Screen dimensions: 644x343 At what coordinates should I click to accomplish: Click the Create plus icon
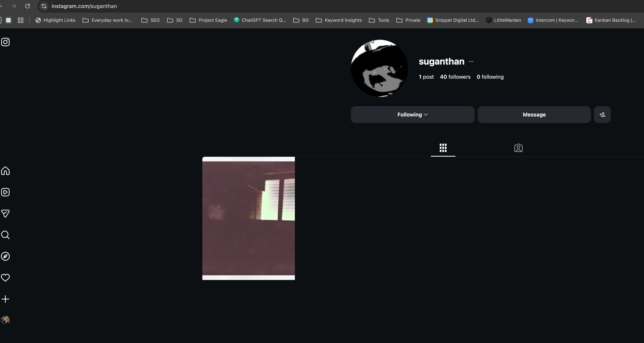5,299
